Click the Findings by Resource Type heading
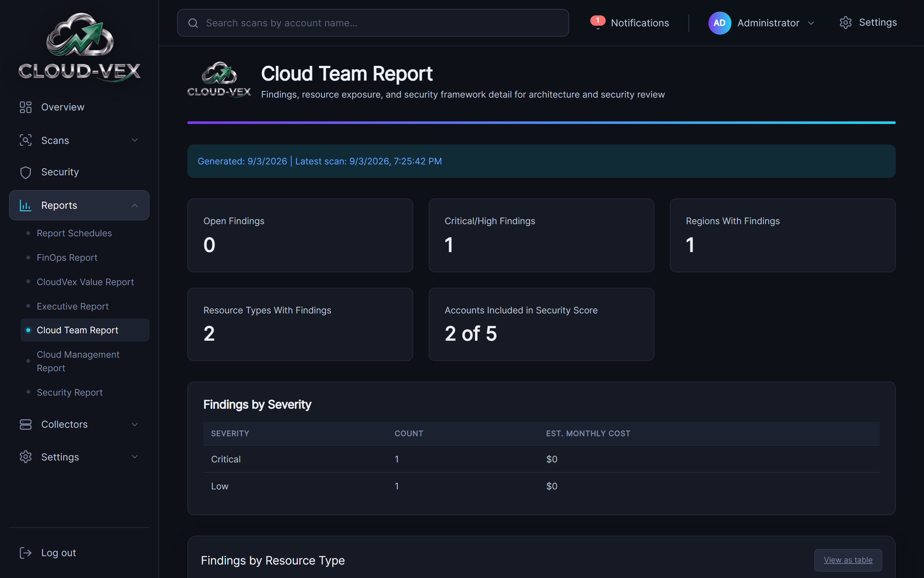The width and height of the screenshot is (924, 578). [273, 560]
